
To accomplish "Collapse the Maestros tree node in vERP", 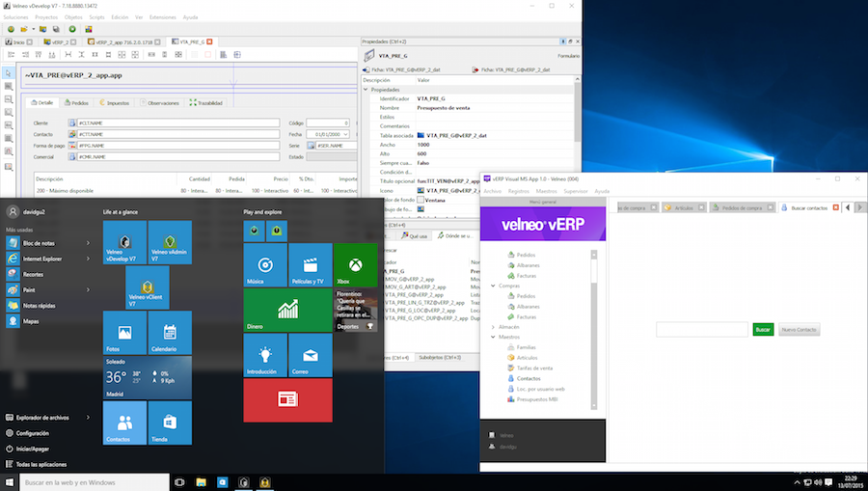I will 493,337.
